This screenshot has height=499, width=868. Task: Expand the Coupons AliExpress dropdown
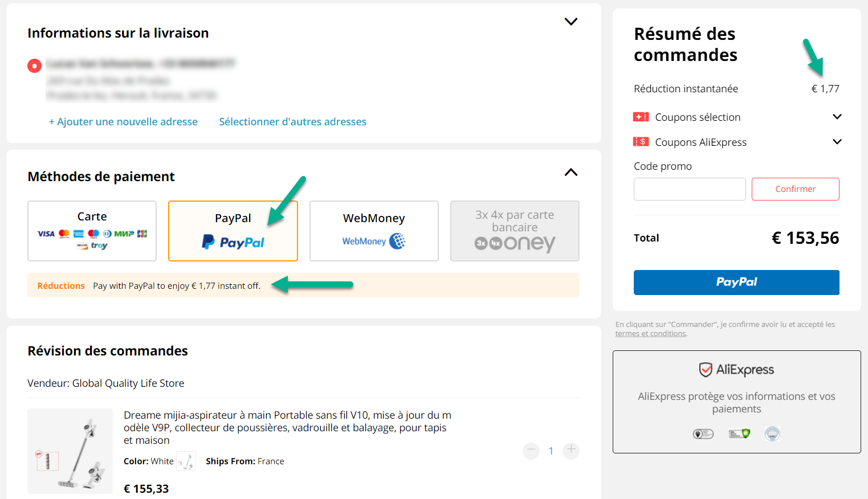click(x=837, y=142)
